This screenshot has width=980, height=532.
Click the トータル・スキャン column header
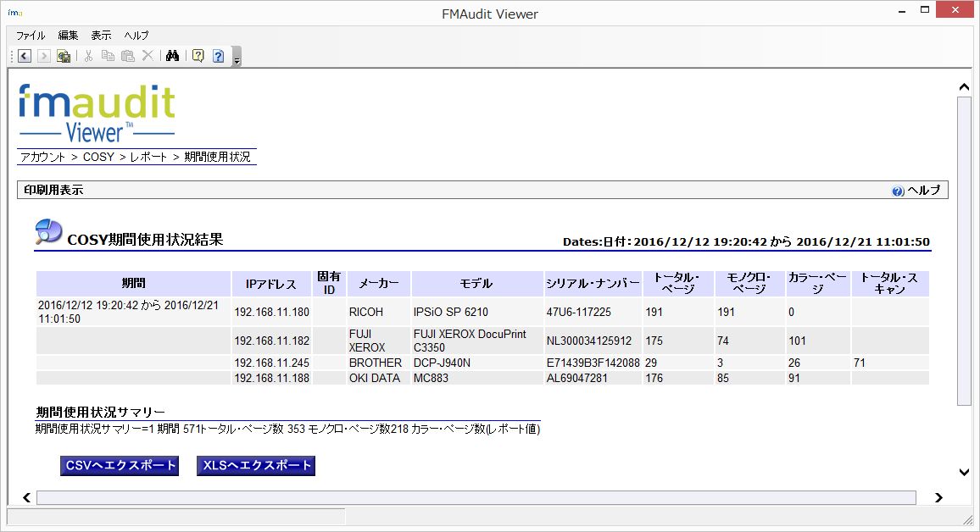pyautogui.click(x=890, y=284)
